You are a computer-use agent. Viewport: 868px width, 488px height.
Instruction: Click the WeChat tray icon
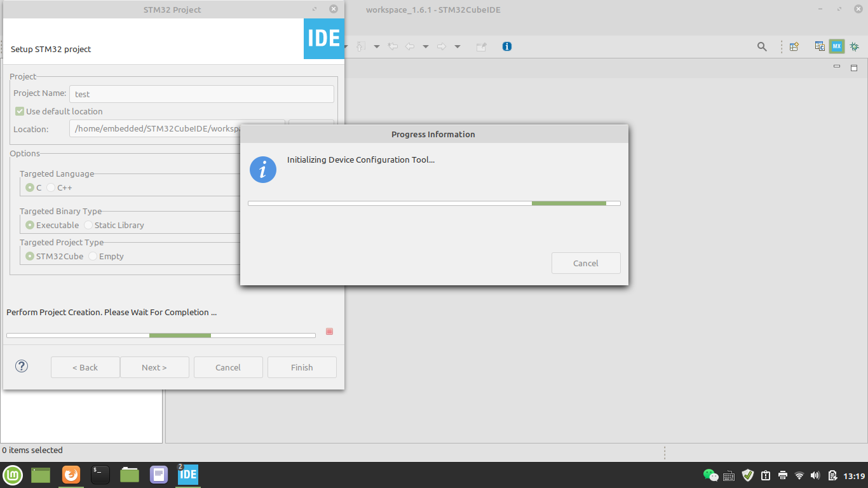coord(710,475)
